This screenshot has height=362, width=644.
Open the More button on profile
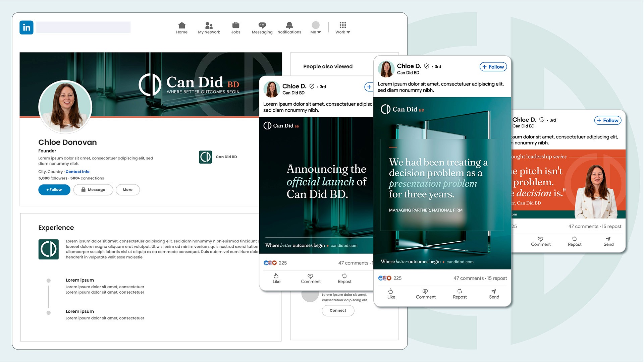pyautogui.click(x=127, y=190)
